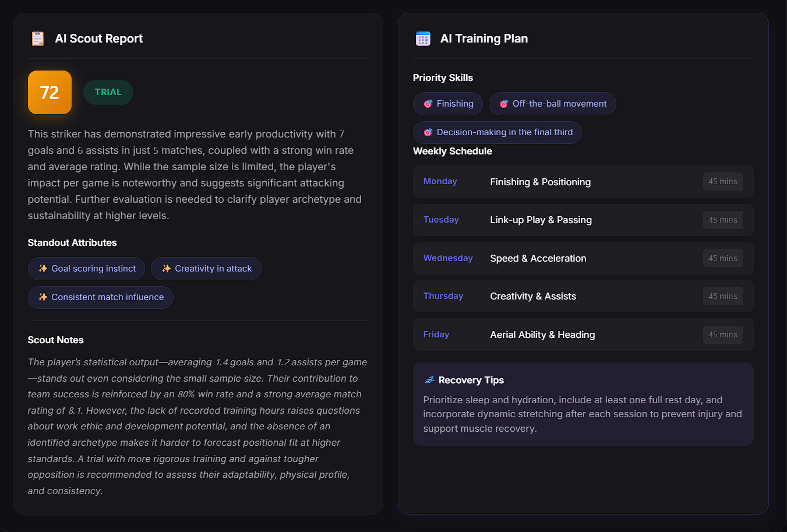Click the Recovery Tips heading
787x532 pixels.
[x=471, y=380]
